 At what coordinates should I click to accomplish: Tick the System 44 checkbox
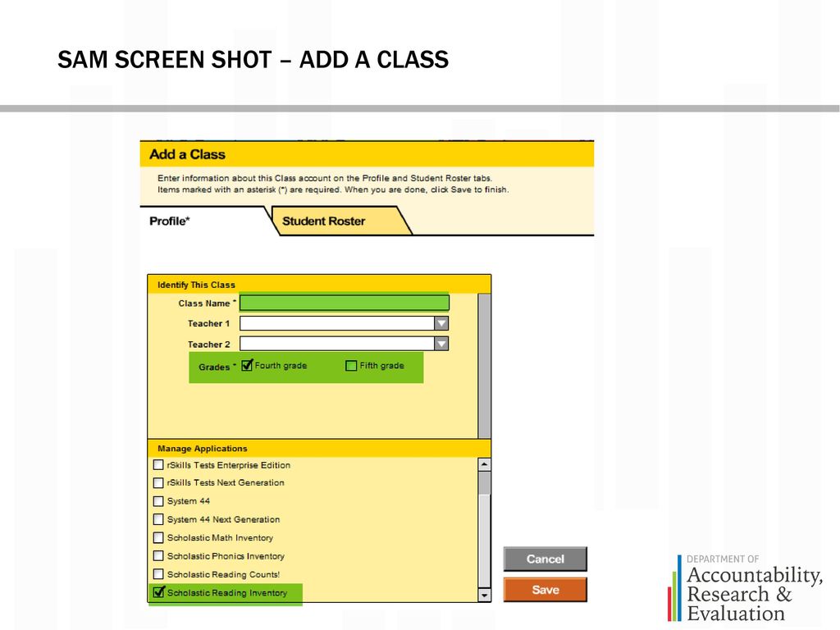pos(158,501)
